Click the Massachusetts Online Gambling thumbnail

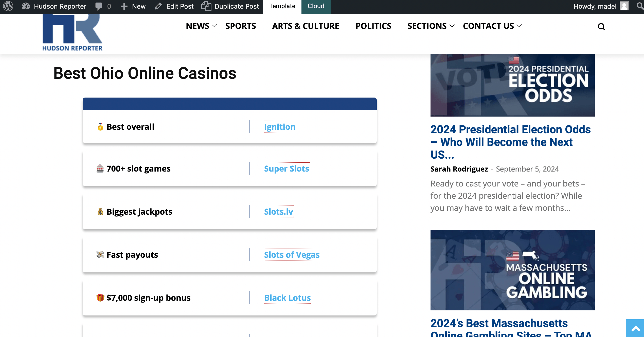[513, 270]
